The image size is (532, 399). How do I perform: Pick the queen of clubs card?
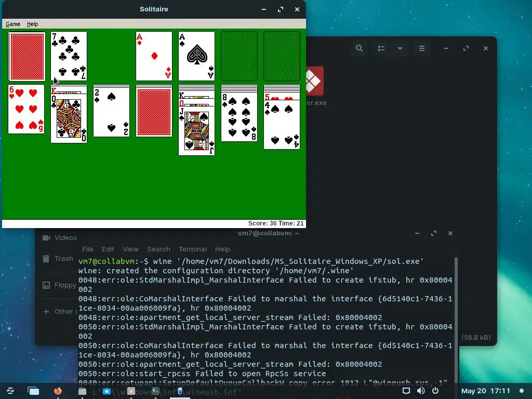coord(69,118)
